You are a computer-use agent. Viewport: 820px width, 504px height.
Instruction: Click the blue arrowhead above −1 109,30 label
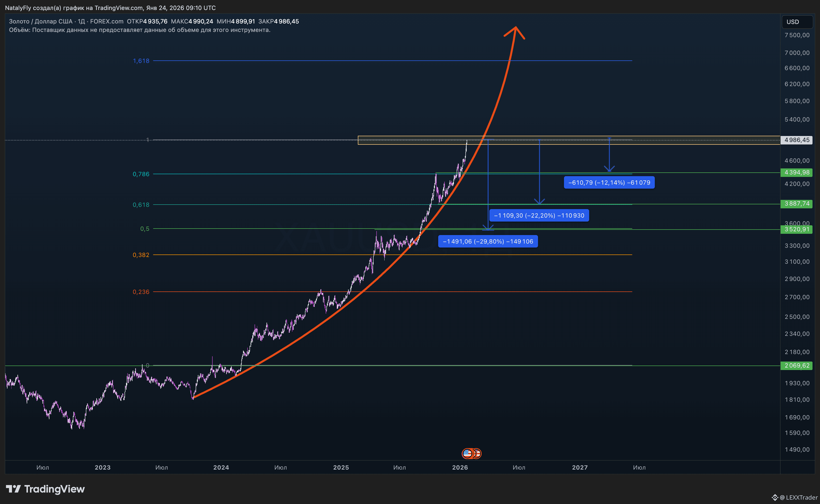tap(539, 201)
